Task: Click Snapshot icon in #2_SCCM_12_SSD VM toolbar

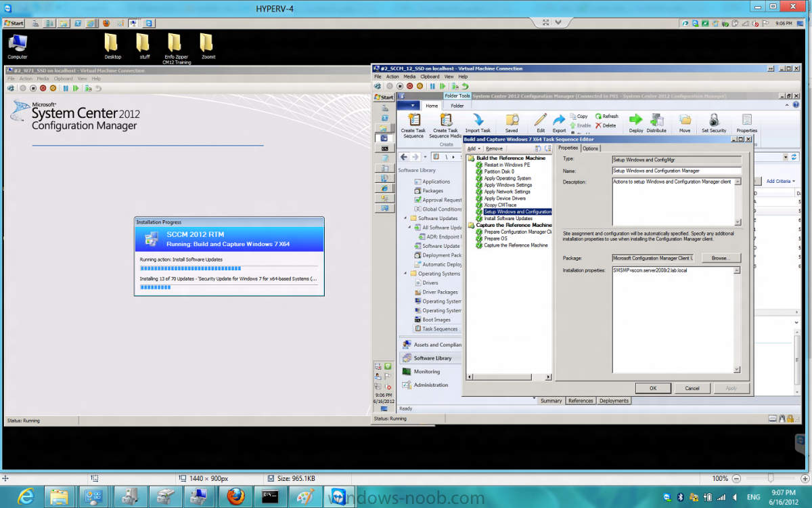Action: pos(455,86)
